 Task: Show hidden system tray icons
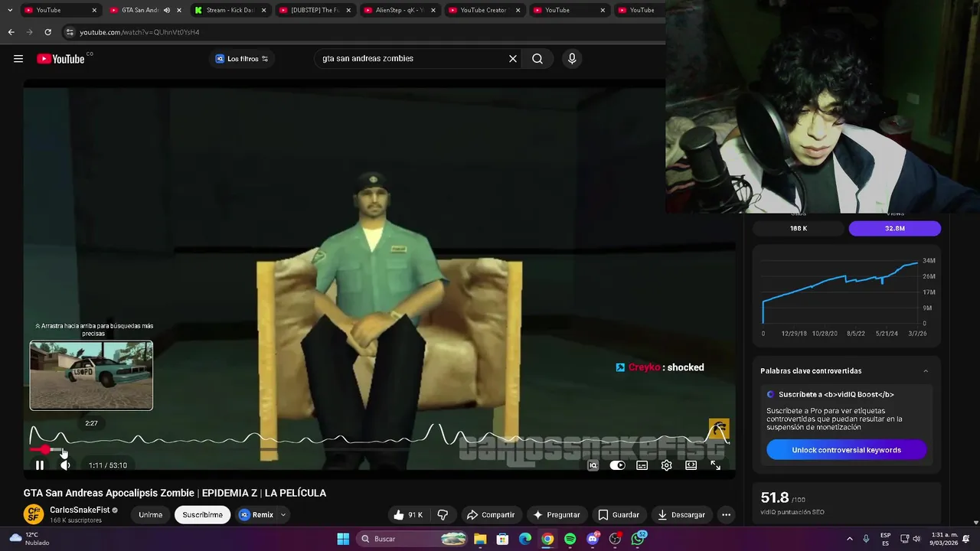849,539
